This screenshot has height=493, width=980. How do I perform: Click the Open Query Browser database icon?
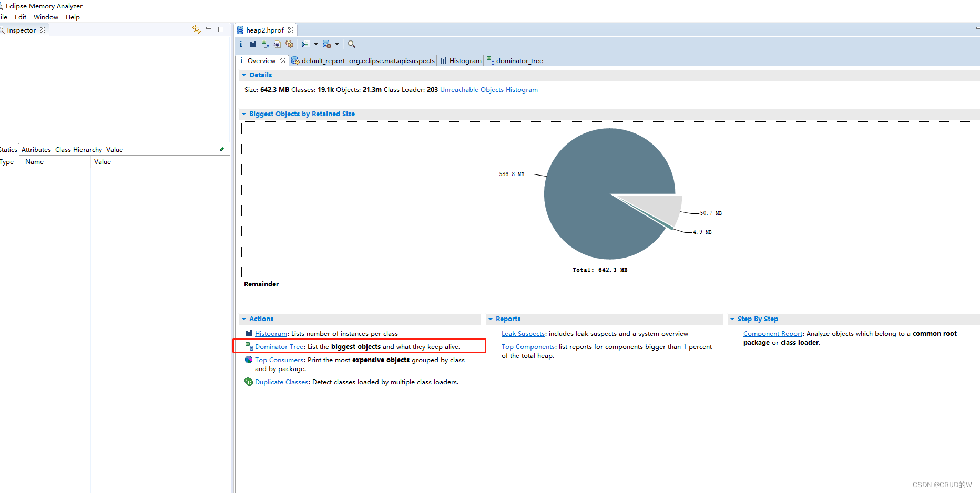327,44
